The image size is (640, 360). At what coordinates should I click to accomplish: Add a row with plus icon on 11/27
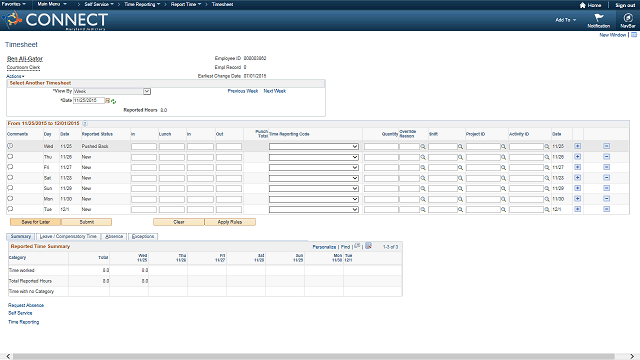point(578,167)
